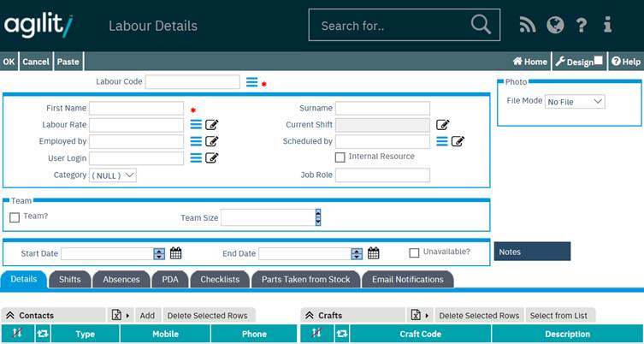Open the calendar picker for Start Date
The width and height of the screenshot is (644, 344).
176,253
